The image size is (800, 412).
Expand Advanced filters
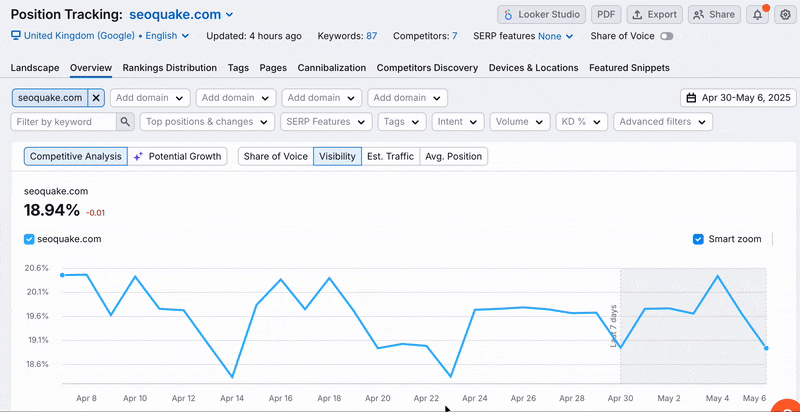(663, 122)
